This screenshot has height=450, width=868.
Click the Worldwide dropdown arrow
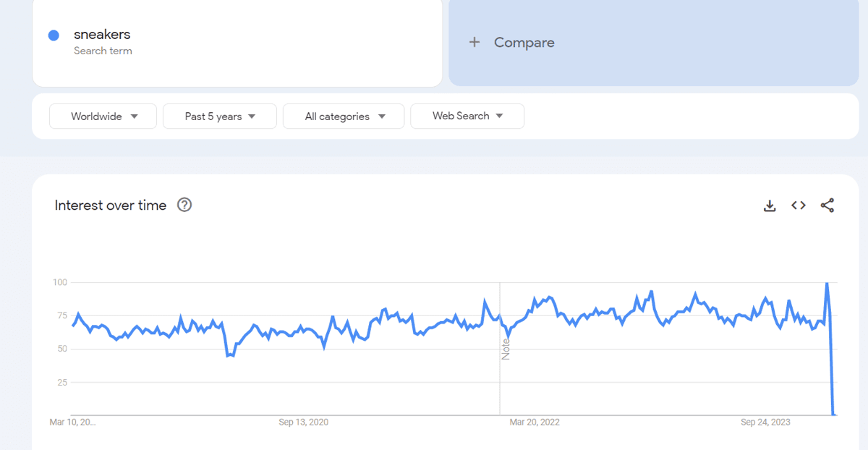click(134, 116)
